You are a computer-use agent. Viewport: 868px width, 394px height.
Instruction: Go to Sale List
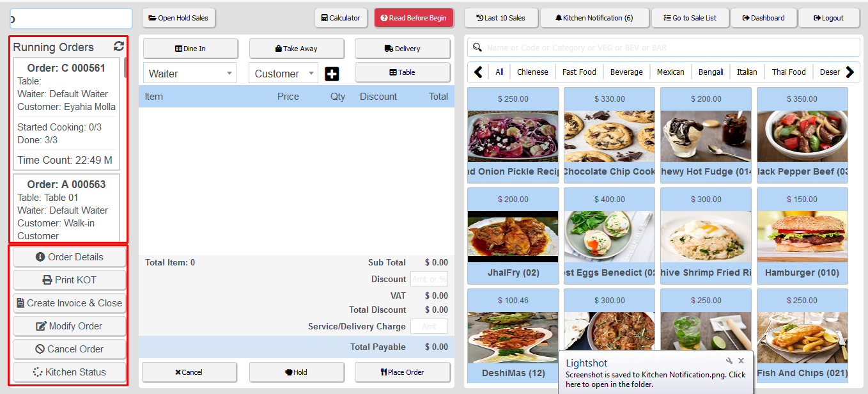pos(690,18)
